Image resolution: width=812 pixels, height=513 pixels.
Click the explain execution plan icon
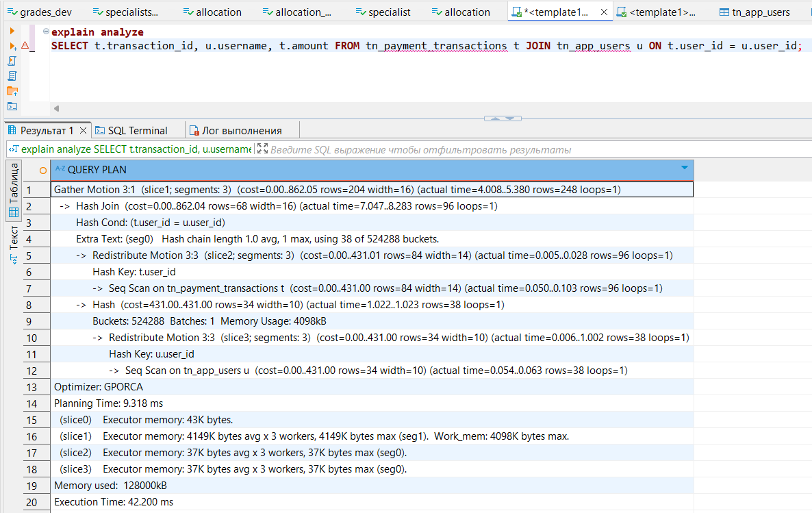point(12,76)
